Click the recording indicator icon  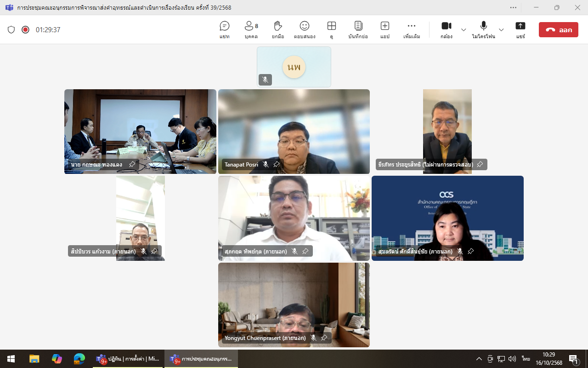coord(25,30)
